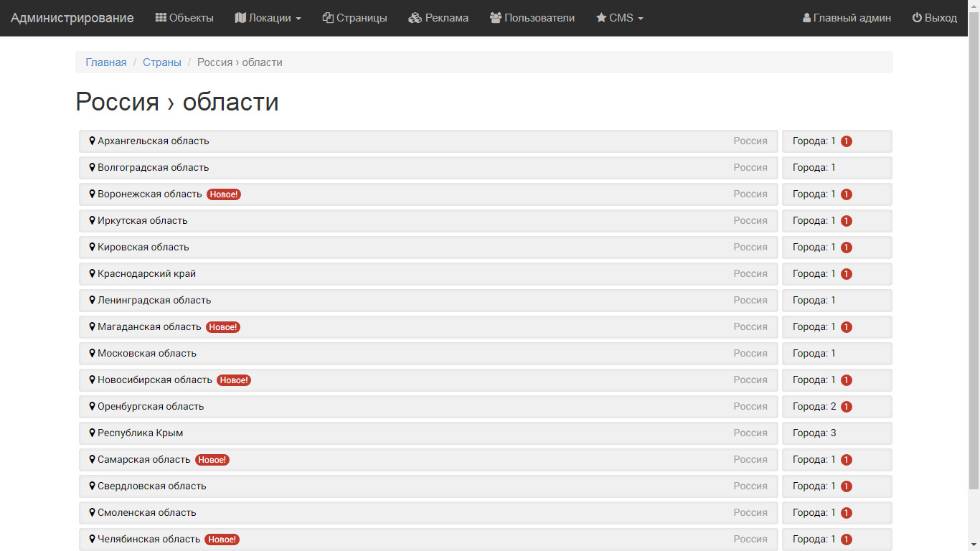Click the star icon beside CMS
This screenshot has width=980, height=551.
click(x=601, y=18)
